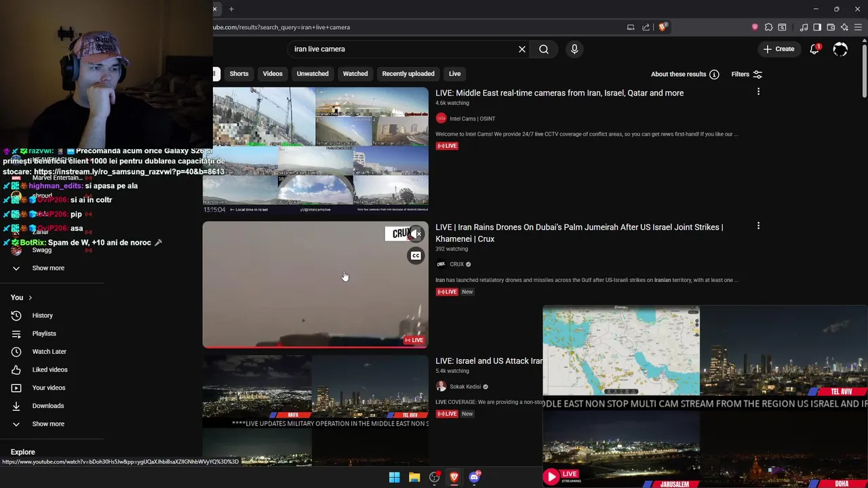Unmute the Crux preview video
The height and width of the screenshot is (488, 868).
click(x=416, y=234)
